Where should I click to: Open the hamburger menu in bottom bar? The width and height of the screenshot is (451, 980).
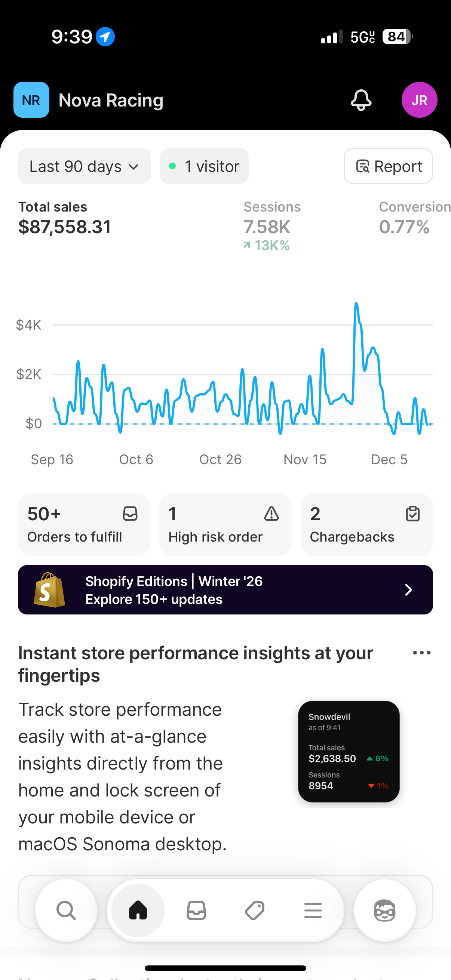[x=313, y=910]
